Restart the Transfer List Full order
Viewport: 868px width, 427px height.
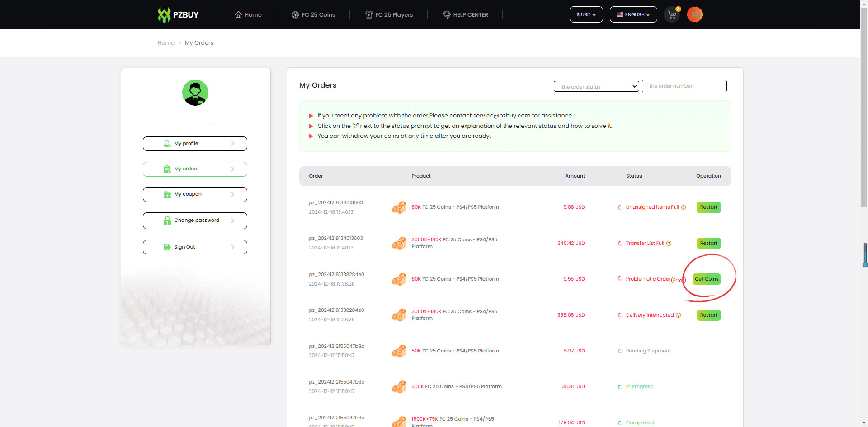click(x=708, y=244)
